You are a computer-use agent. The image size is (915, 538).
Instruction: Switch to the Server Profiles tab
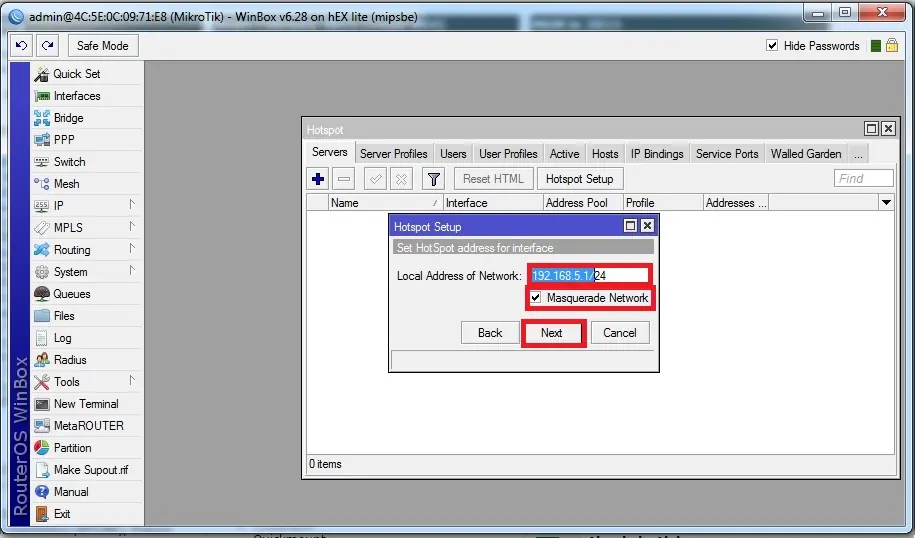pyautogui.click(x=394, y=154)
